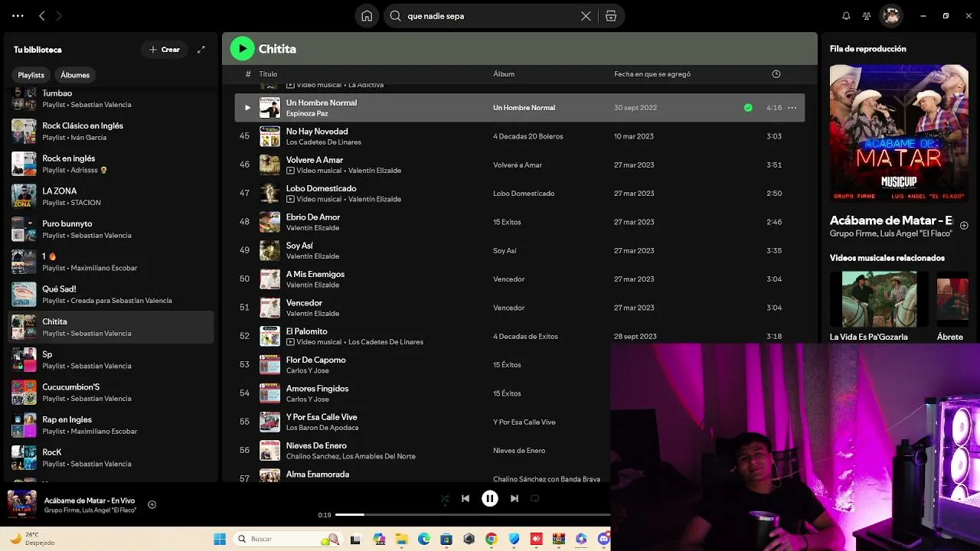980x551 pixels.
Task: Open the 4 Decadas 20 Boleros album link
Action: tap(528, 136)
